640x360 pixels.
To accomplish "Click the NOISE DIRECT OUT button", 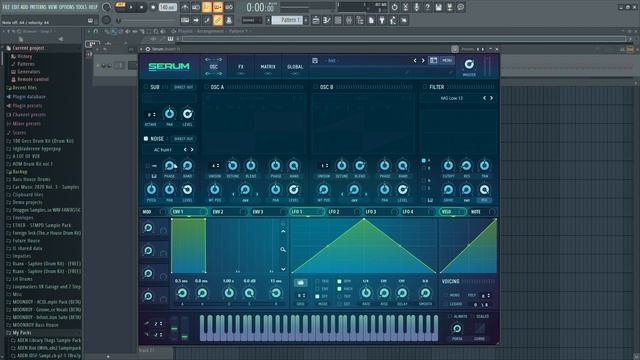I will coord(183,139).
